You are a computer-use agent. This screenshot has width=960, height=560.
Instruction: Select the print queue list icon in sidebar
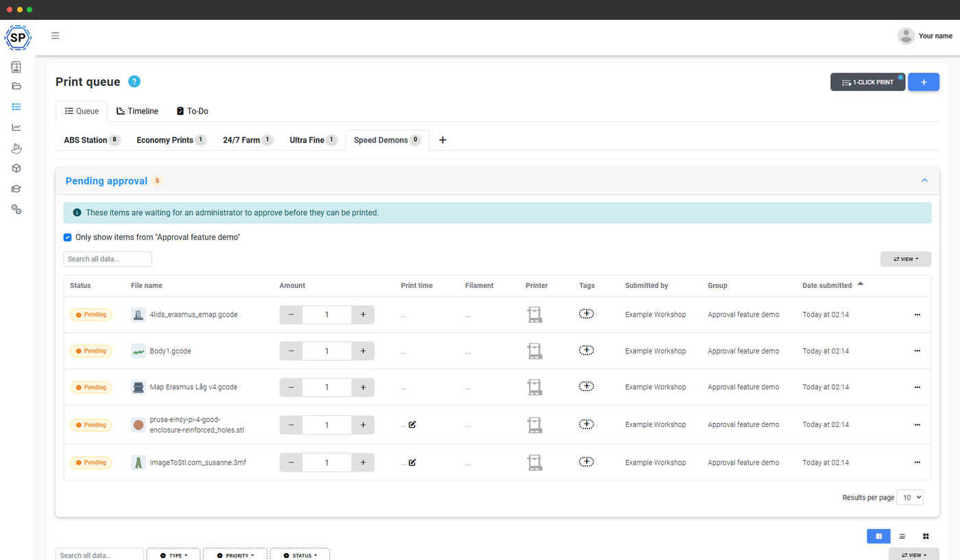[16, 107]
